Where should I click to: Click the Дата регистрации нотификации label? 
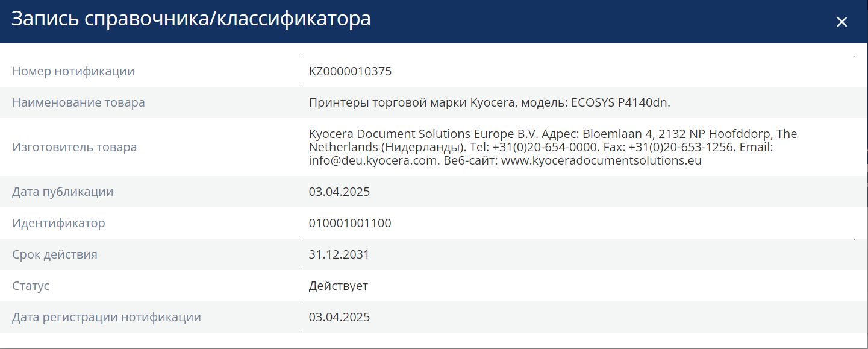107,317
